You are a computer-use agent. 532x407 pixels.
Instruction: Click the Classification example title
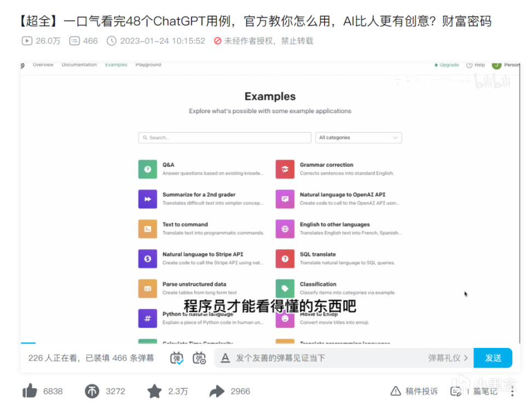318,284
